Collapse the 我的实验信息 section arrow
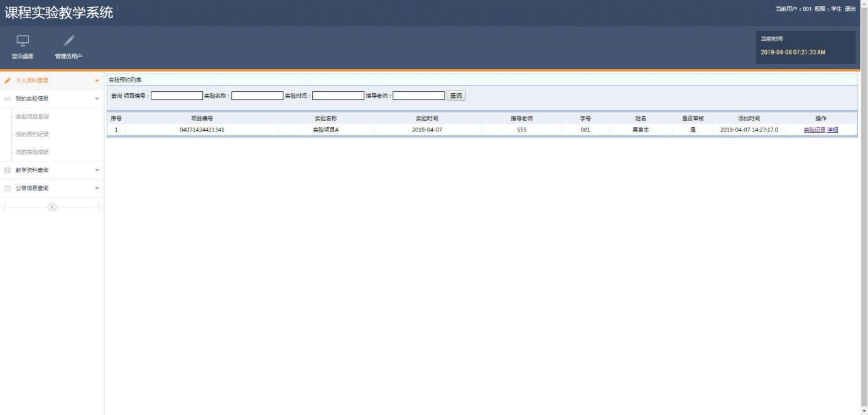The image size is (868, 415). (97, 99)
